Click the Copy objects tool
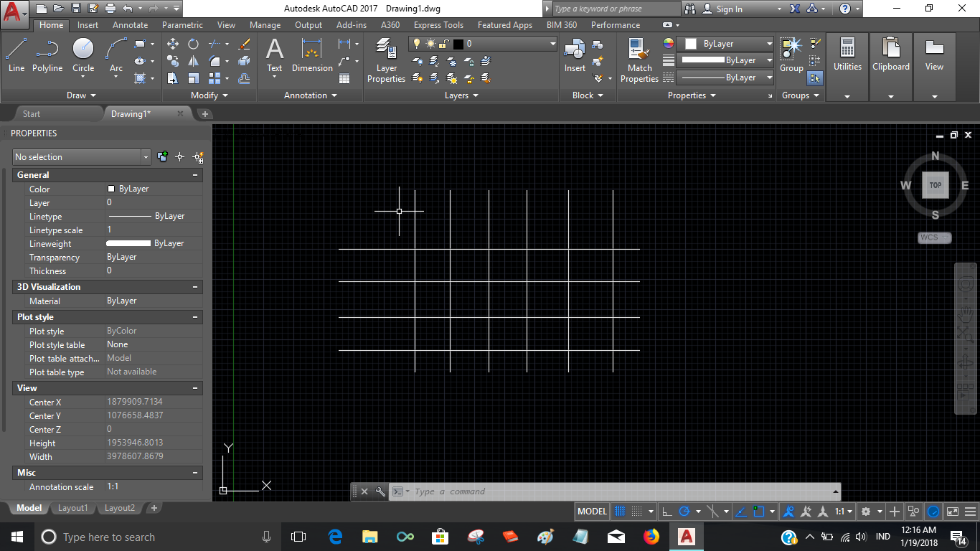980x551 pixels. 173,61
